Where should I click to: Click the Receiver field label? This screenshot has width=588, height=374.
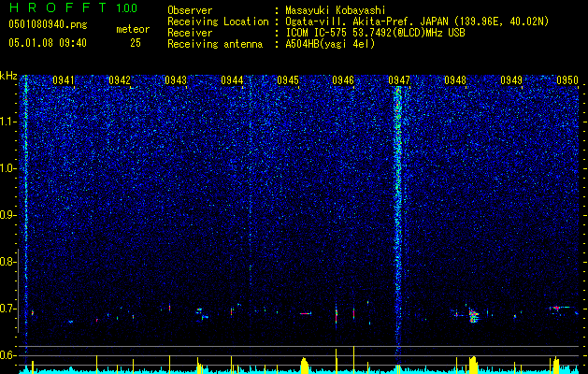tap(190, 33)
